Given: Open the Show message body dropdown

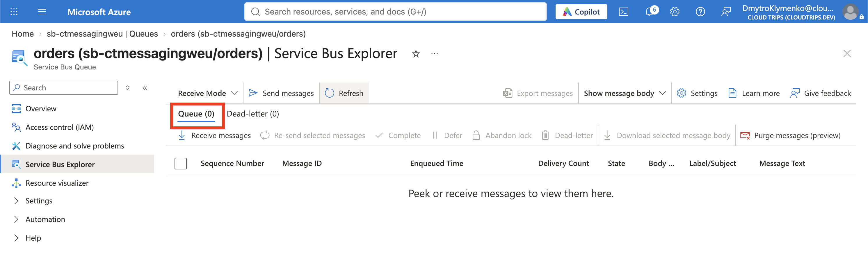Looking at the screenshot, I should 625,93.
